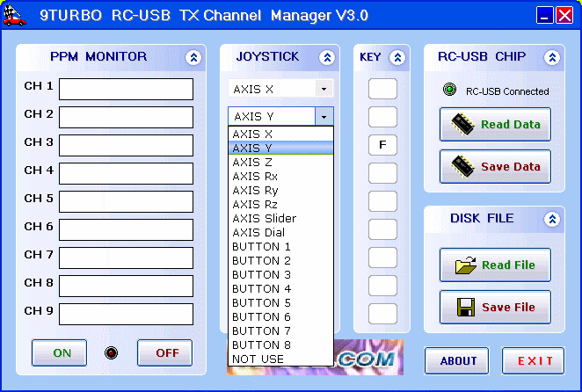The height and width of the screenshot is (392, 582).
Task: Select BUTTON 1 in the list
Action: (x=280, y=247)
